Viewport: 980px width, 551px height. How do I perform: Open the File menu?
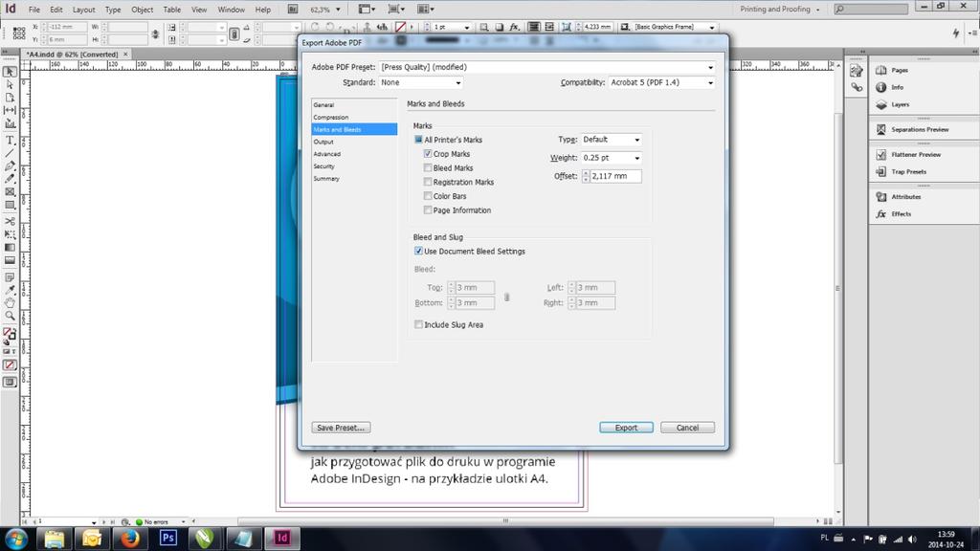[x=34, y=10]
